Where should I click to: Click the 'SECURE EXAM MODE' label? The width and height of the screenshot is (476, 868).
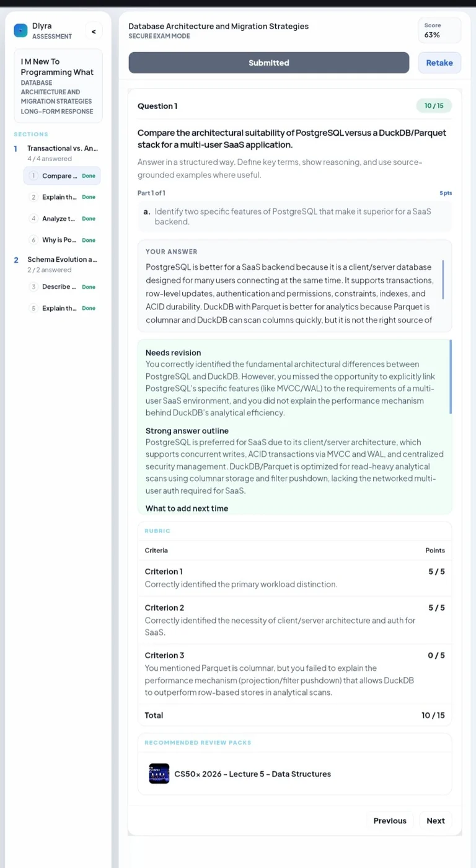coord(159,36)
